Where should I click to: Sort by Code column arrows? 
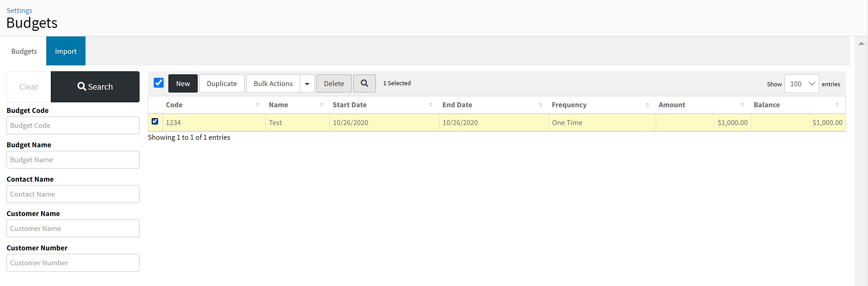tap(258, 105)
